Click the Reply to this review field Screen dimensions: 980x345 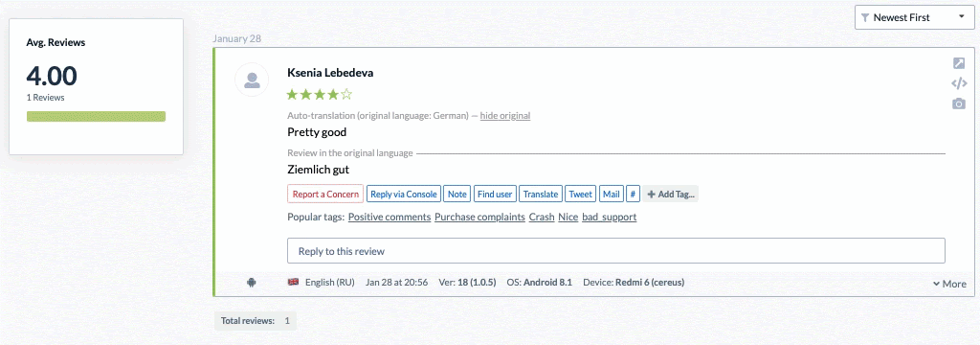pyautogui.click(x=615, y=251)
